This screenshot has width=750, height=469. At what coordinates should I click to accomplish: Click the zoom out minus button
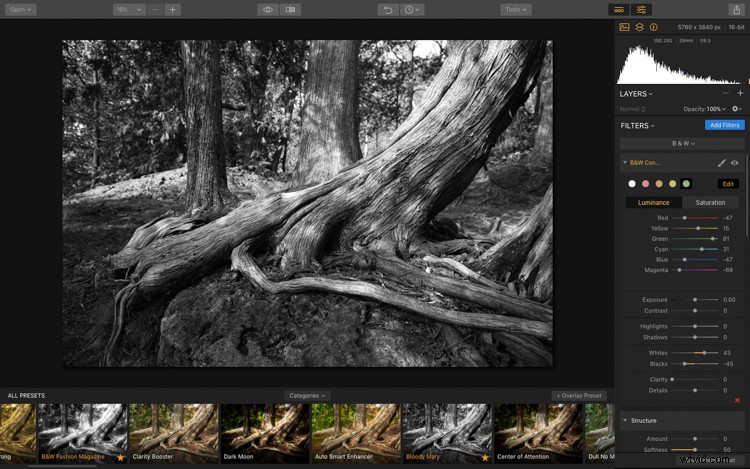click(x=155, y=10)
